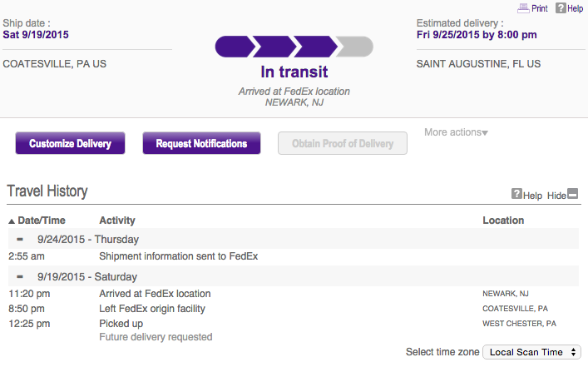Collapse the 9/24/2015 Thursday section
588x367 pixels.
pos(19,239)
